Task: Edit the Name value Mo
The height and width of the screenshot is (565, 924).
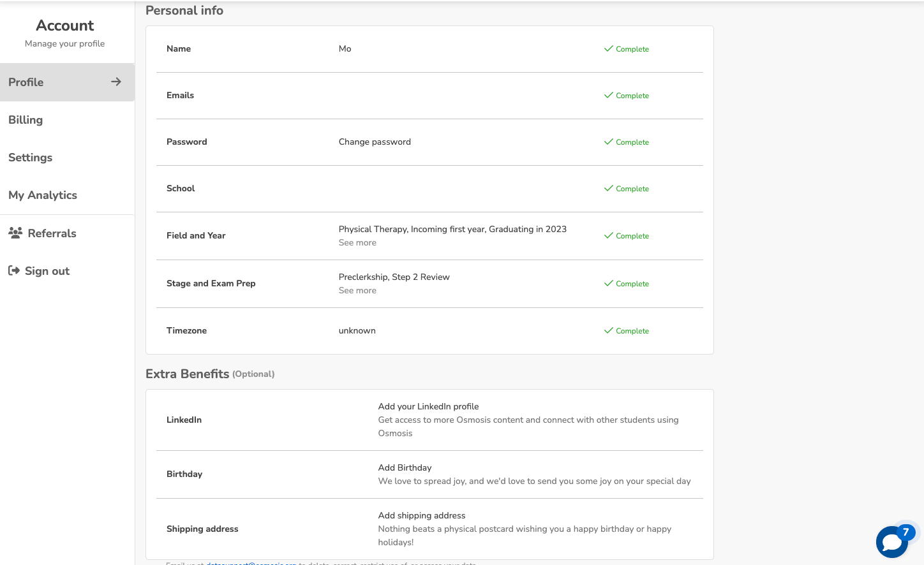Action: 345,48
